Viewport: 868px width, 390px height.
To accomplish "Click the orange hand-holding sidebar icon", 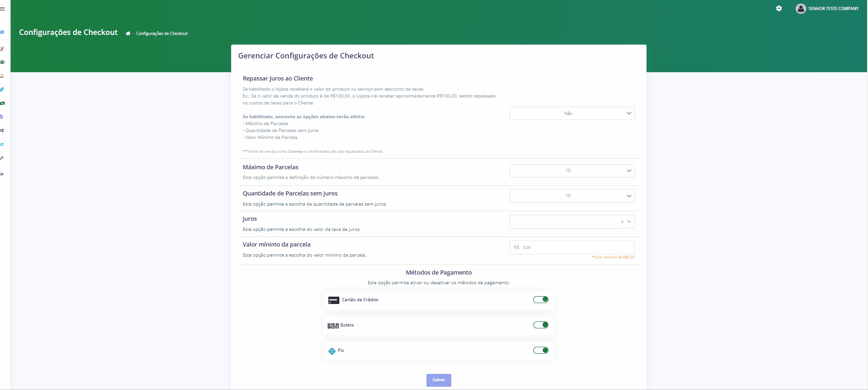I will 2,75.
